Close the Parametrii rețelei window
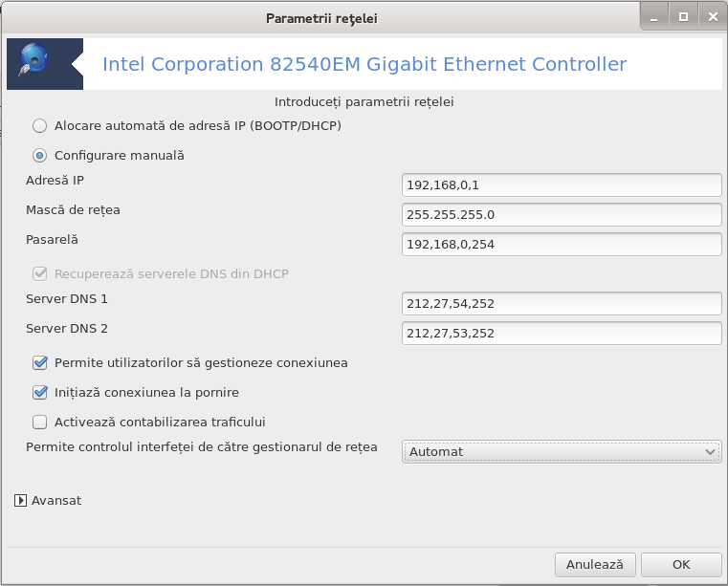The width and height of the screenshot is (728, 586). coord(713,17)
